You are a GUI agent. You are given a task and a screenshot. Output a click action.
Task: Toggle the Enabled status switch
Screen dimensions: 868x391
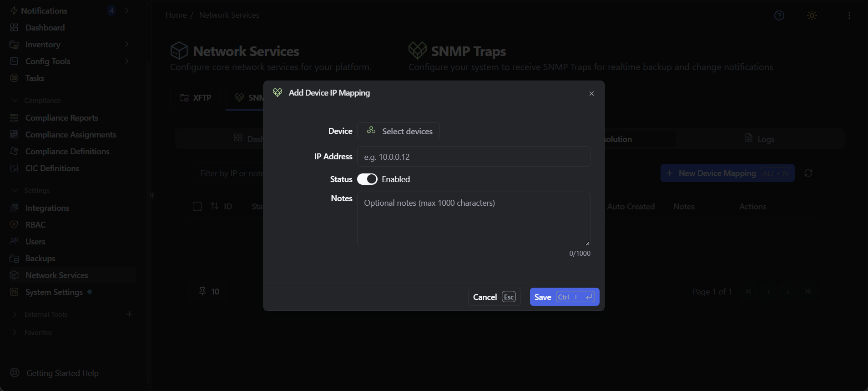(x=367, y=179)
